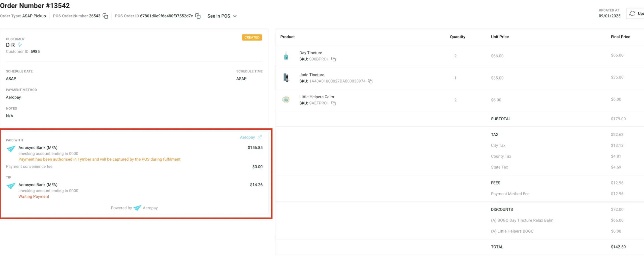This screenshot has width=644, height=259.
Task: Click the updated date 09/01/2025
Action: click(610, 16)
